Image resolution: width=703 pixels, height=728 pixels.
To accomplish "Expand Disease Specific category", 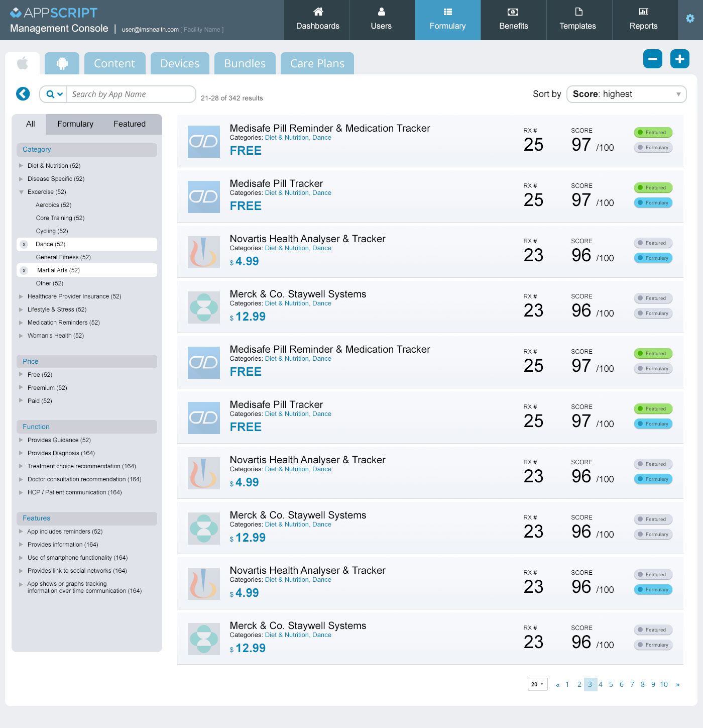I will [21, 179].
